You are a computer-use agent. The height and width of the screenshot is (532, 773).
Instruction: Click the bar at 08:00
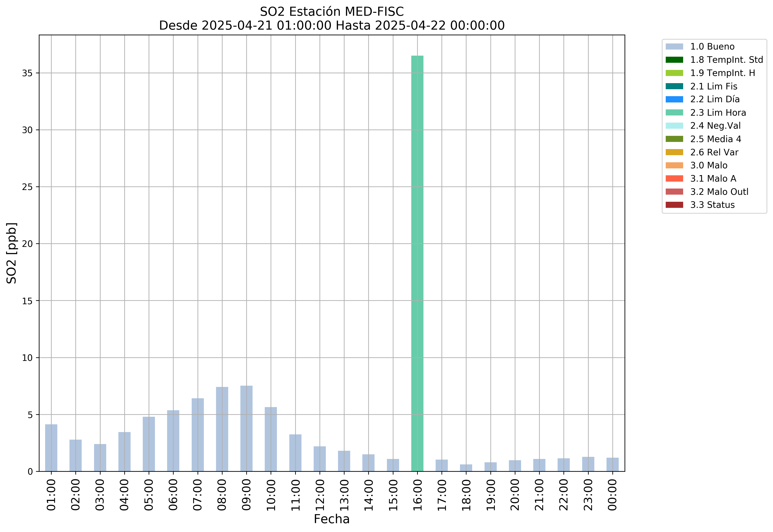pyautogui.click(x=222, y=429)
